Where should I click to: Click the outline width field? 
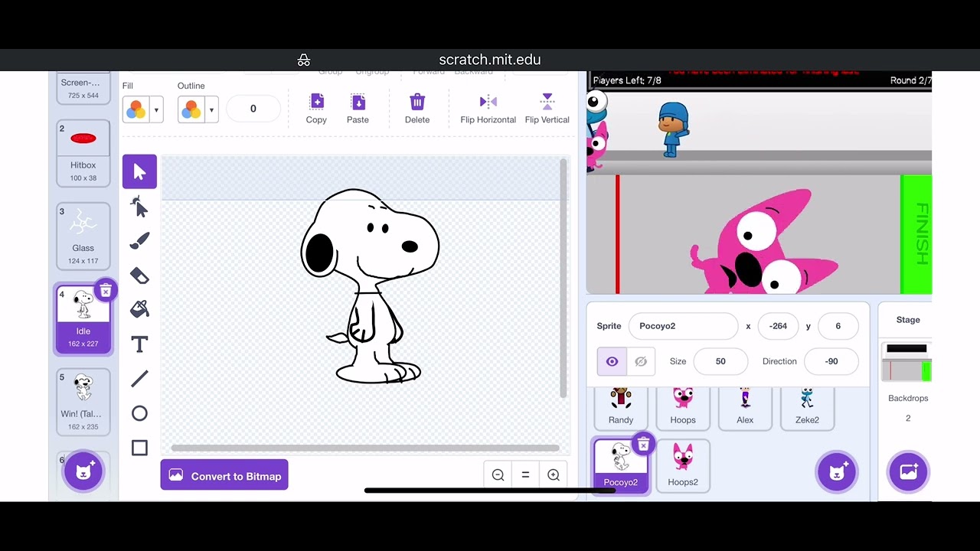point(253,109)
